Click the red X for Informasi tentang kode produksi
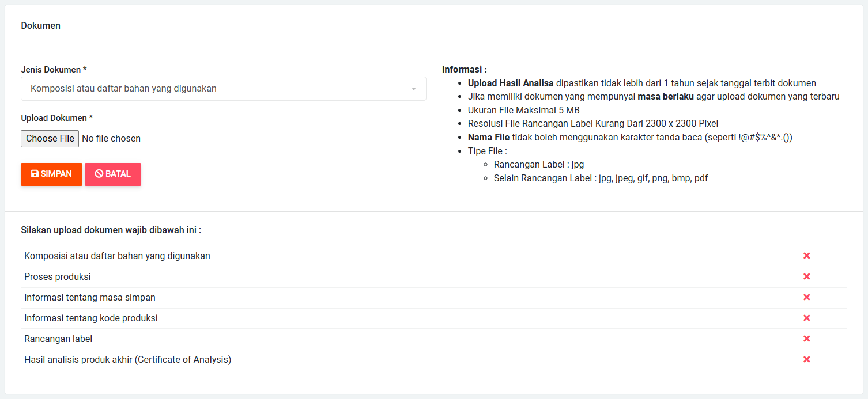The height and width of the screenshot is (399, 868). [806, 318]
